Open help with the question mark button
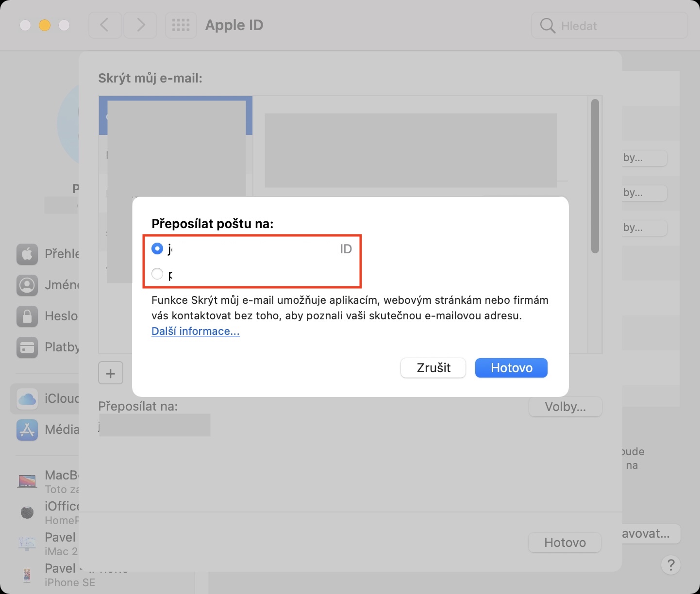The height and width of the screenshot is (594, 700). [x=671, y=565]
